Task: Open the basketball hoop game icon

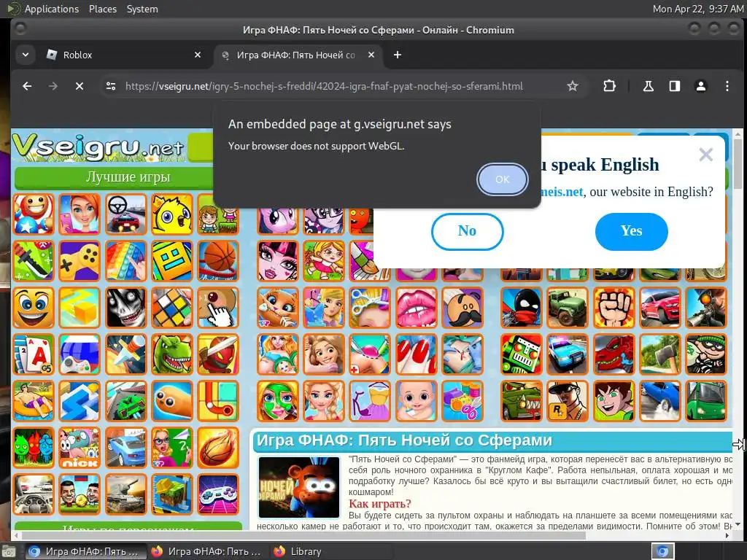Action: coord(218,261)
